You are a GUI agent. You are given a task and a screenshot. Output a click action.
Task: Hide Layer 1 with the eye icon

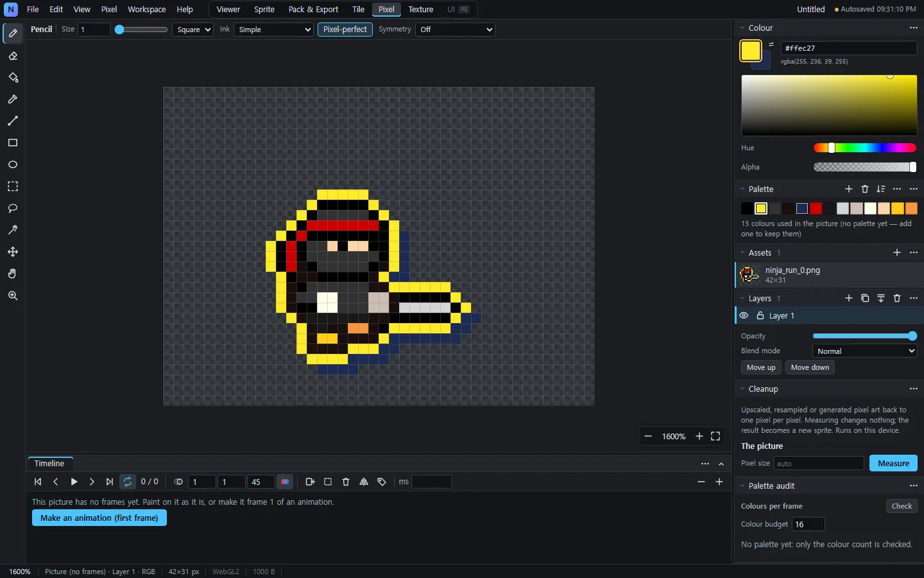click(x=744, y=316)
